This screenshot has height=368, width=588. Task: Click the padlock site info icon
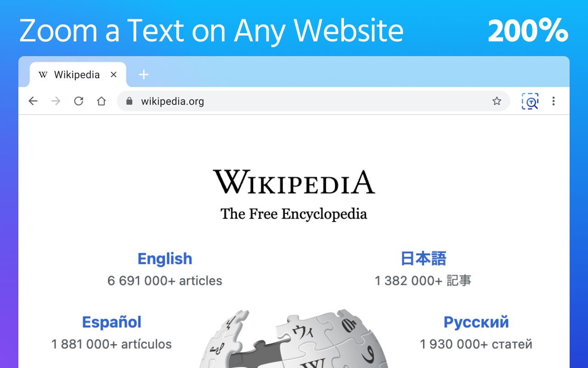(x=129, y=101)
